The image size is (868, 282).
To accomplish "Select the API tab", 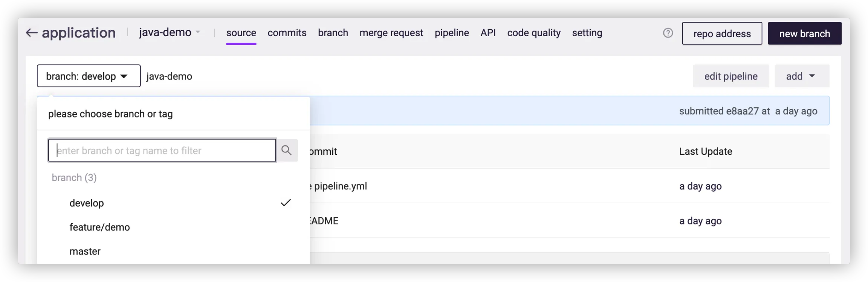I will point(487,33).
